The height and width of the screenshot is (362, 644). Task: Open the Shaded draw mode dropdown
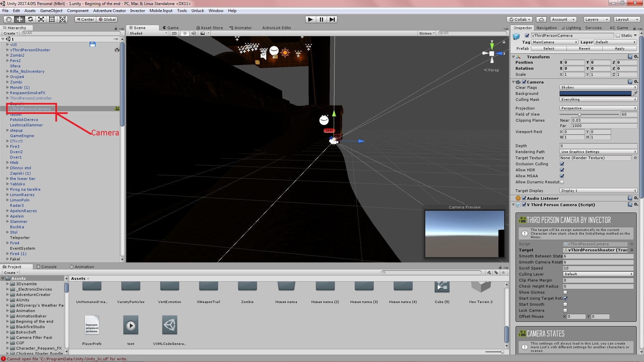point(148,33)
